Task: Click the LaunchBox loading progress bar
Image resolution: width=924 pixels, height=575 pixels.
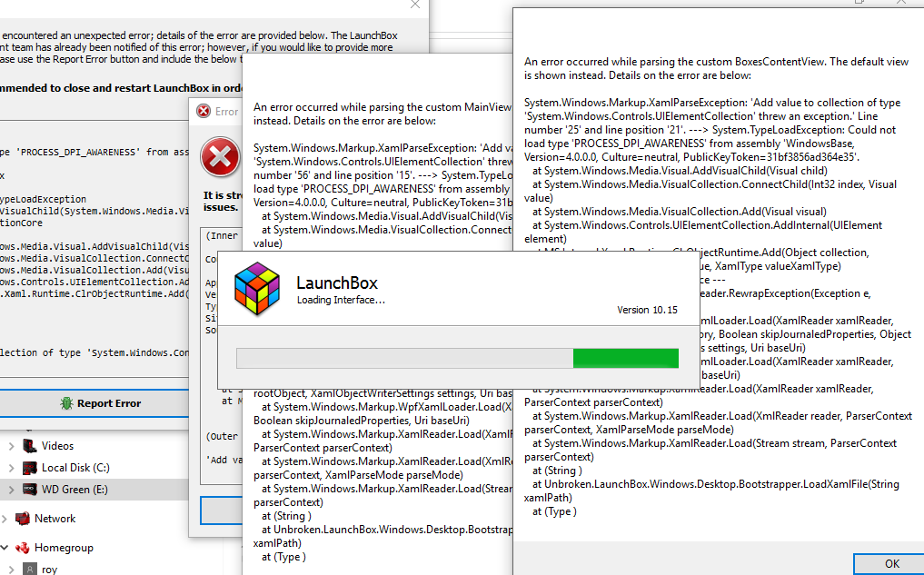Action: (457, 358)
